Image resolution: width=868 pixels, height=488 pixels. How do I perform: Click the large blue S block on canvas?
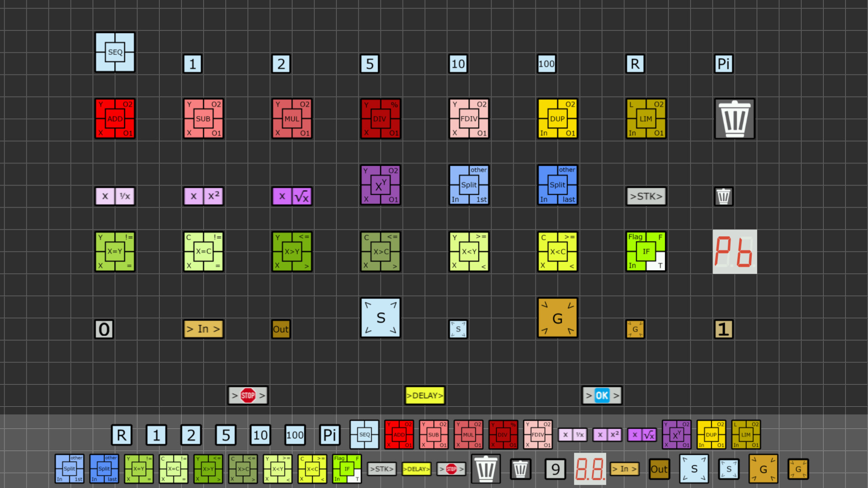click(380, 318)
